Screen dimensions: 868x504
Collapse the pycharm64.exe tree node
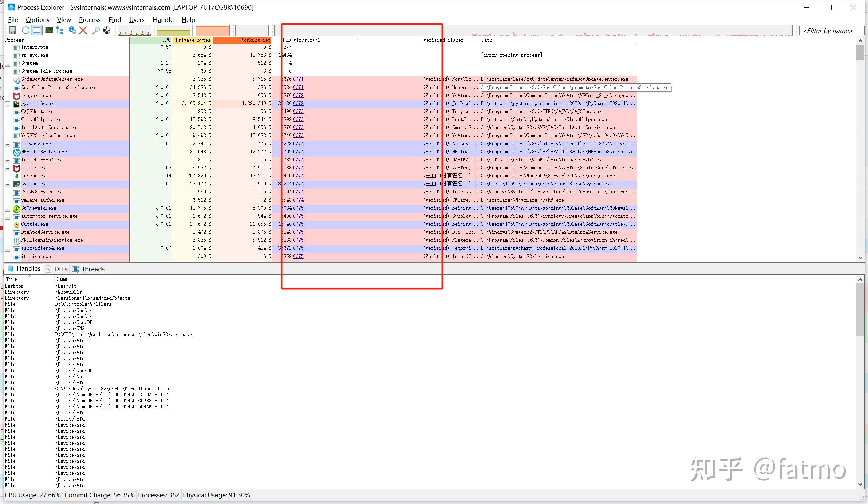tap(8, 104)
